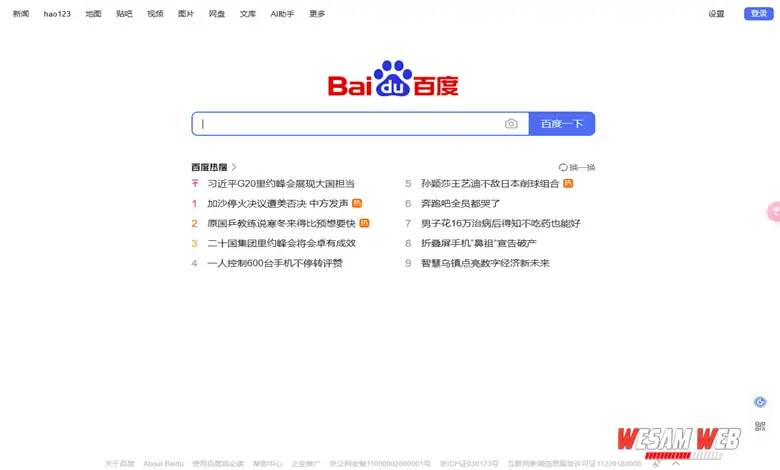The image size is (780, 470).
Task: Open hao123 in the top navigation
Action: pyautogui.click(x=57, y=14)
